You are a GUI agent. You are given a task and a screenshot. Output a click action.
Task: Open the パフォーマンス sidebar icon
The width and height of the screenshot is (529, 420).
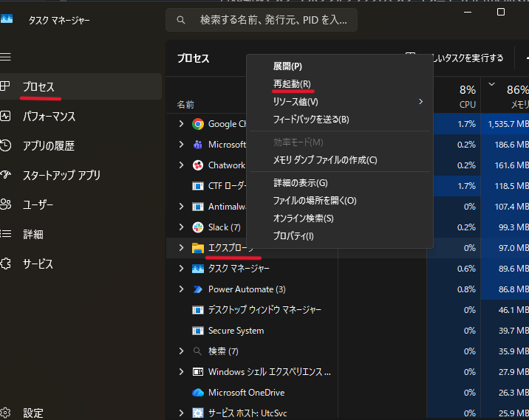pyautogui.click(x=5, y=117)
